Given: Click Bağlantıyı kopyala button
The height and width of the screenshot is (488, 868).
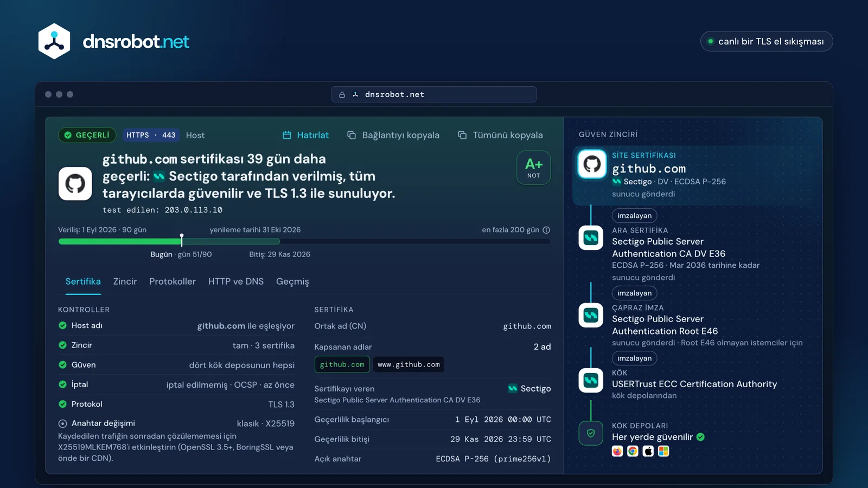Looking at the screenshot, I should point(393,135).
